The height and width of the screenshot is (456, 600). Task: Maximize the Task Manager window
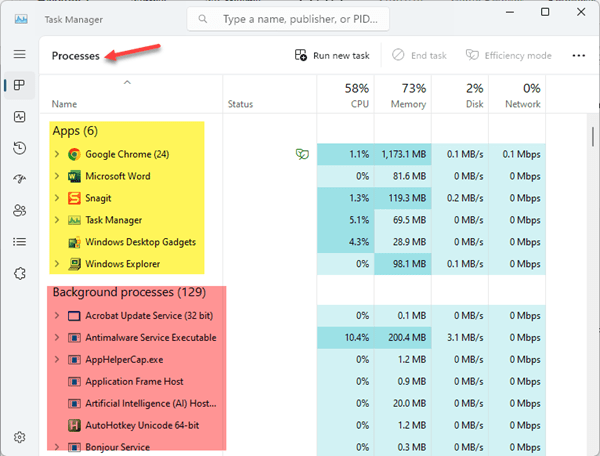pyautogui.click(x=545, y=12)
